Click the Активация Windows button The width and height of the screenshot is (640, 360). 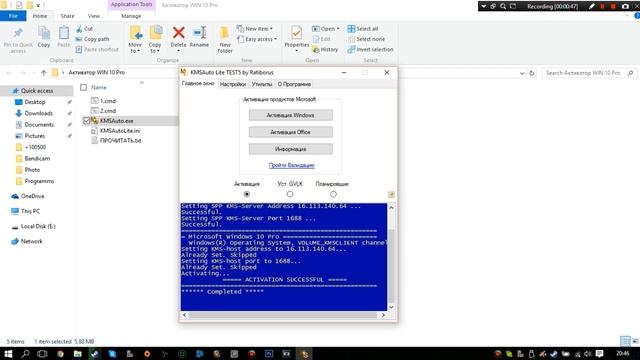click(291, 116)
